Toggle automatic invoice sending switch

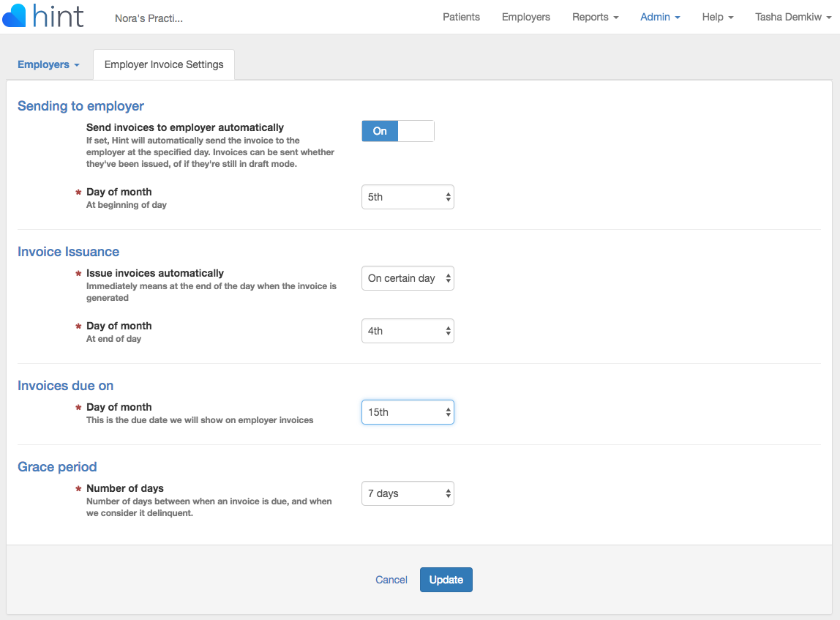(397, 131)
